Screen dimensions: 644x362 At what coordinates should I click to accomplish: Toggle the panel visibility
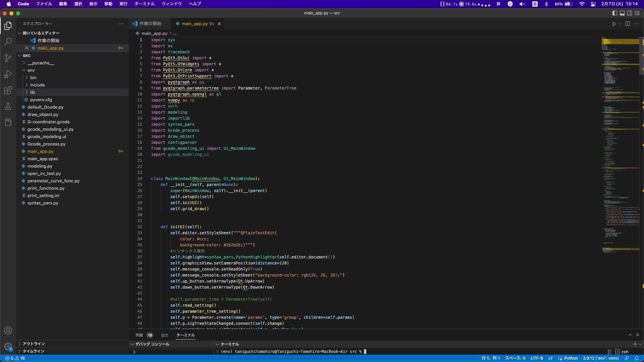pos(622,13)
